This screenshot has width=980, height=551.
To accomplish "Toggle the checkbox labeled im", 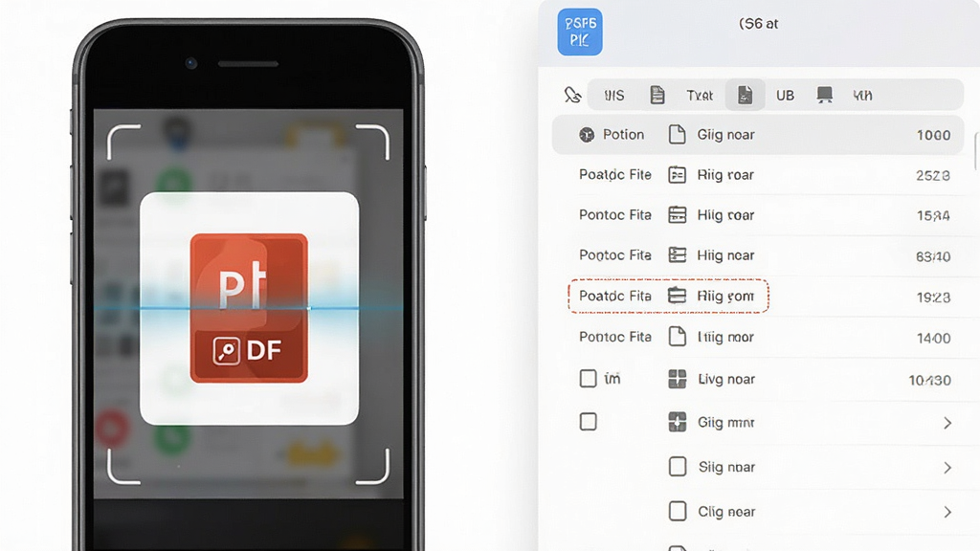I will (x=589, y=378).
